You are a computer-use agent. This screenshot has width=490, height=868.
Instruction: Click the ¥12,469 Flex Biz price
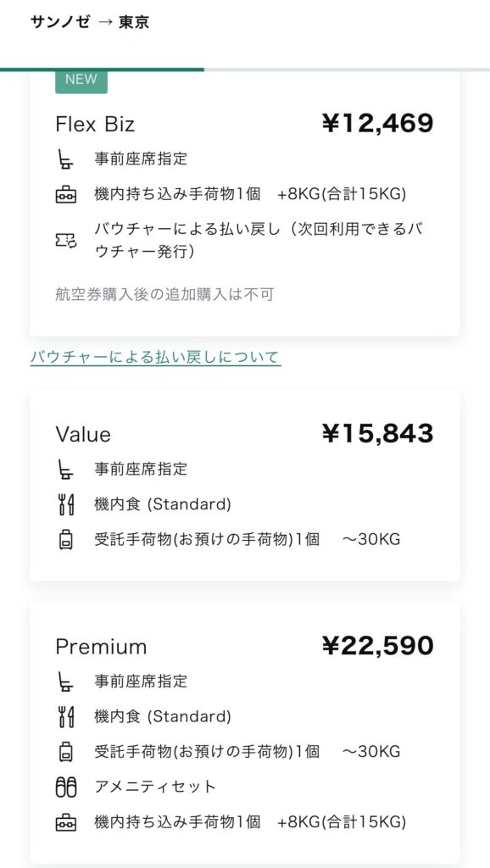(x=377, y=124)
